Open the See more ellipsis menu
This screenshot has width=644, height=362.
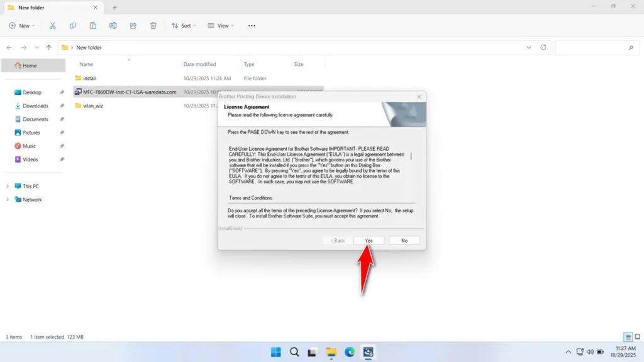[251, 25]
